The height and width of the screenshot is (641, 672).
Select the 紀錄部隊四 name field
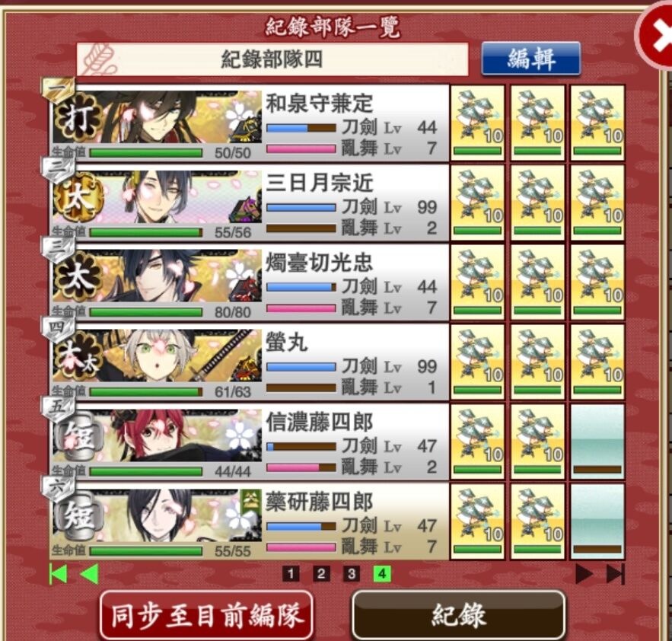point(272,59)
